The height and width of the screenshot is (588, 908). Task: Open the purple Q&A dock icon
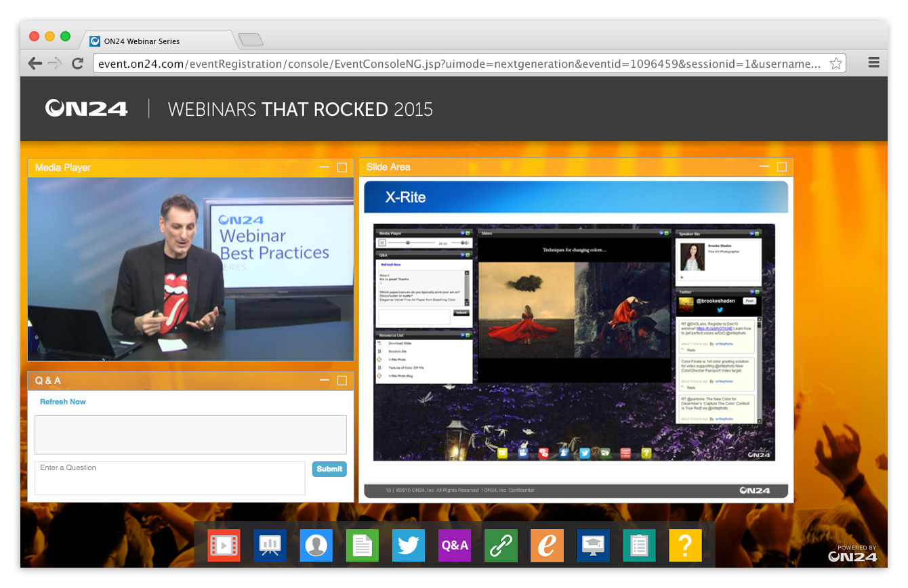pyautogui.click(x=455, y=545)
